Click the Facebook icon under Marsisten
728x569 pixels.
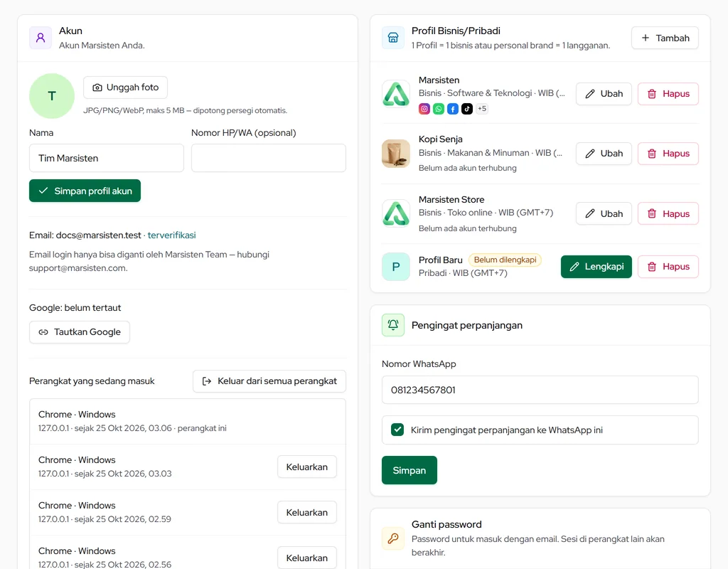point(453,109)
